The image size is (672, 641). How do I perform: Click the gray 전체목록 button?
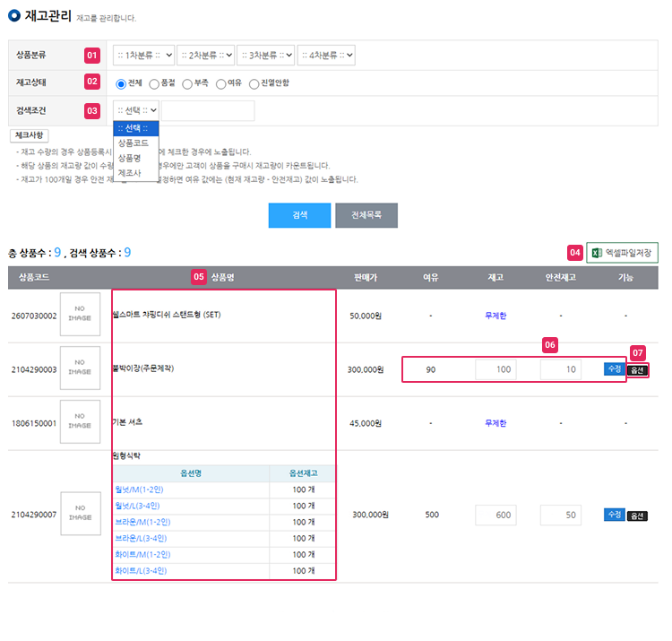(x=366, y=215)
